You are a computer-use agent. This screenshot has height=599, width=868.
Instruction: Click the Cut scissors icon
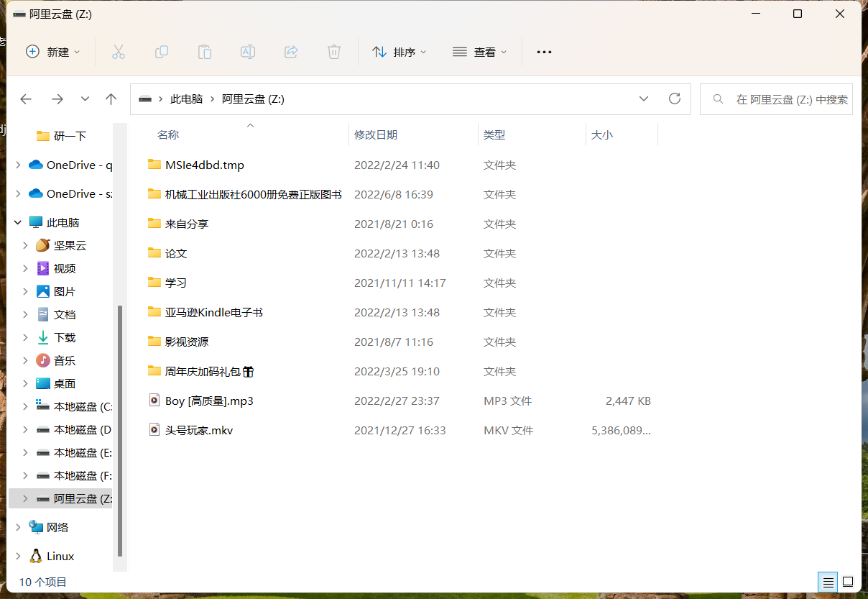[119, 52]
